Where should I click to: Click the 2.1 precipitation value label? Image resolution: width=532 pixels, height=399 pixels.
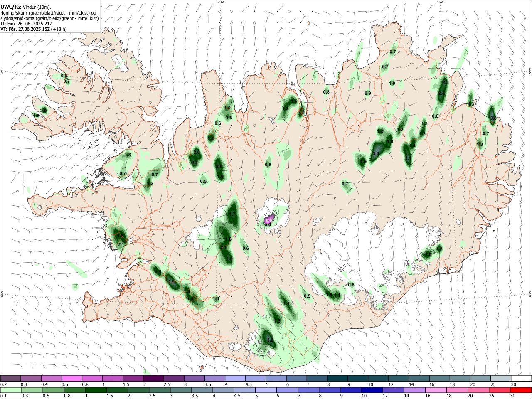(223, 247)
